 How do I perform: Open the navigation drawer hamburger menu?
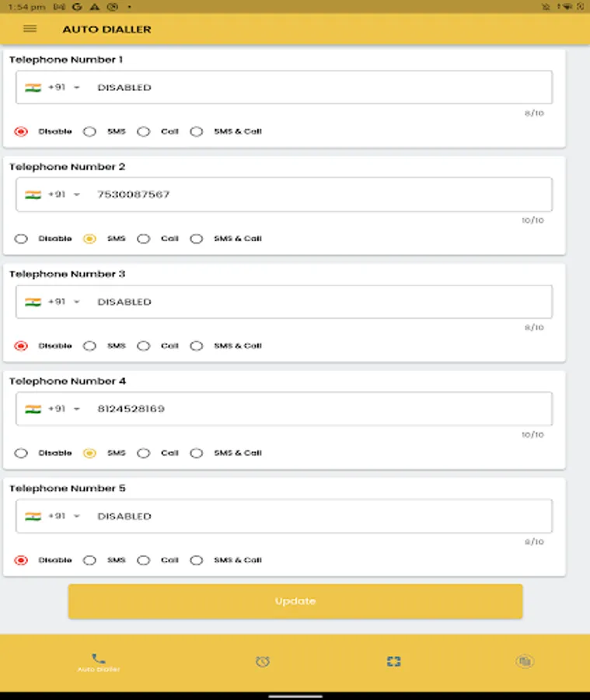tap(30, 29)
